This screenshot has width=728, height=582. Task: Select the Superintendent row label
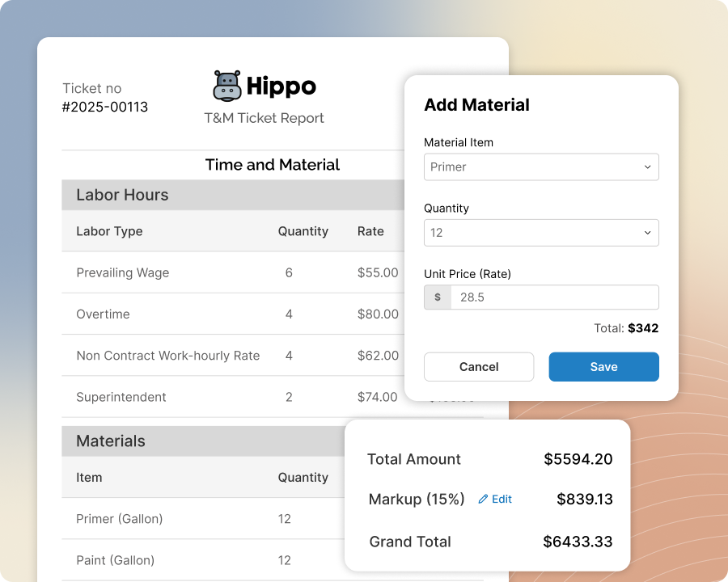tap(121, 397)
